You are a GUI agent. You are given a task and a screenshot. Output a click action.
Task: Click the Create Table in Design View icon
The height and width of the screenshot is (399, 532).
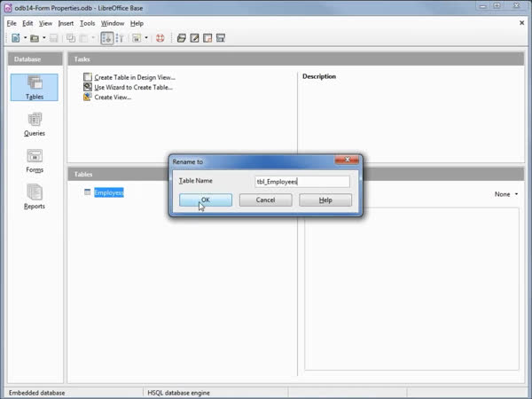pyautogui.click(x=88, y=77)
